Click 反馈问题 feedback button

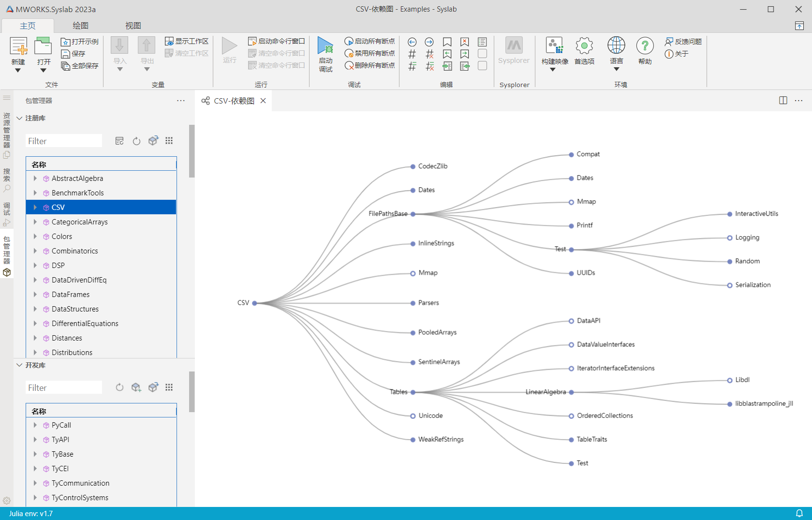[683, 42]
